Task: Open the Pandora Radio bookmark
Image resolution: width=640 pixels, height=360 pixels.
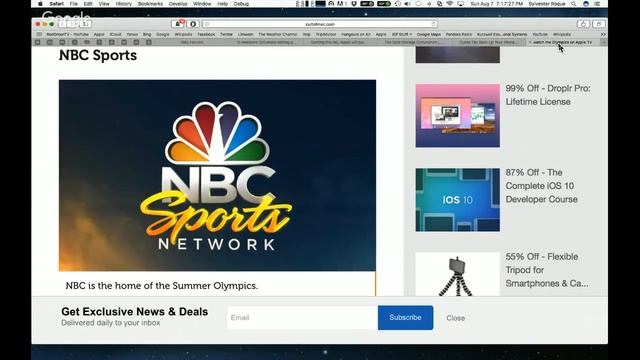Action: click(x=459, y=34)
